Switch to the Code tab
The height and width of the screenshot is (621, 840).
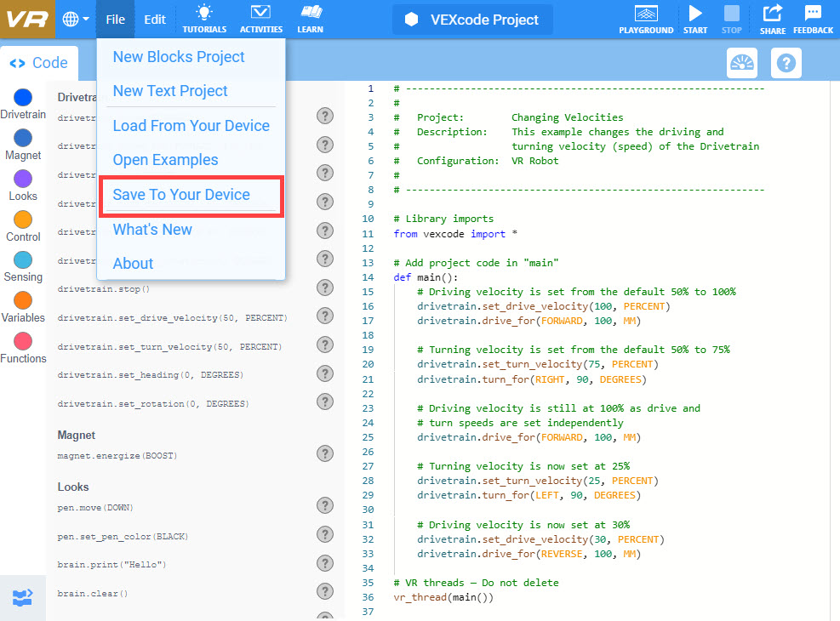point(39,63)
